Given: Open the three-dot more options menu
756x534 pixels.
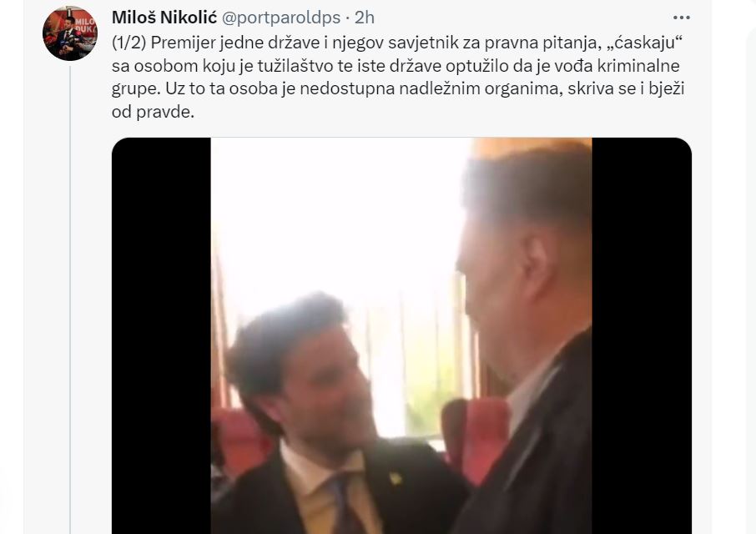Looking at the screenshot, I should point(681,18).
